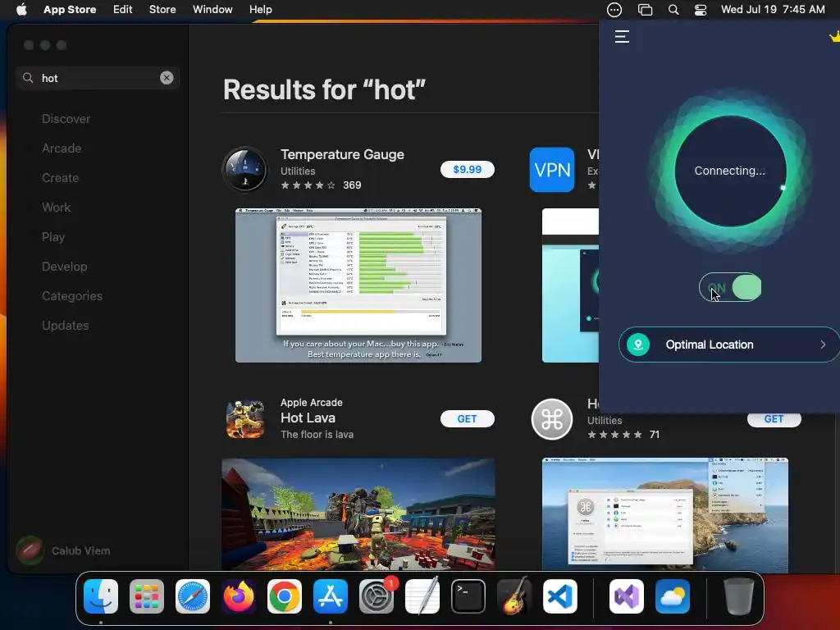Open the Edit menu
Viewport: 840px width, 630px height.
tap(123, 9)
